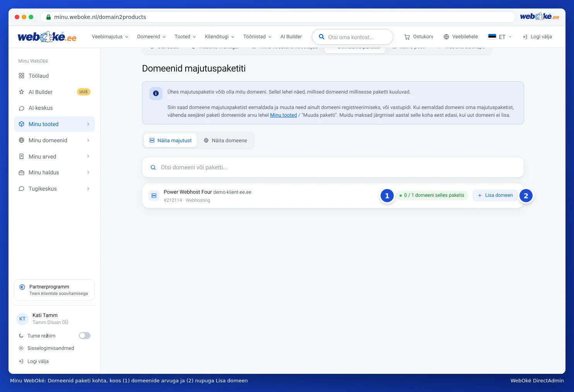This screenshot has height=392, width=574.
Task: Toggle the Tume režiim dark mode switch
Action: click(x=85, y=336)
